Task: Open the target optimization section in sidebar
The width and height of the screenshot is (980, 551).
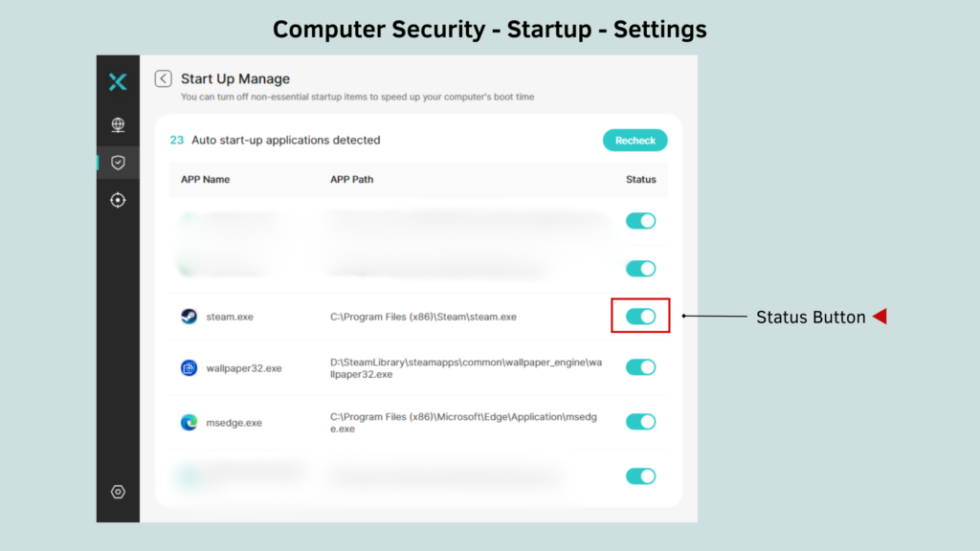Action: [x=117, y=200]
